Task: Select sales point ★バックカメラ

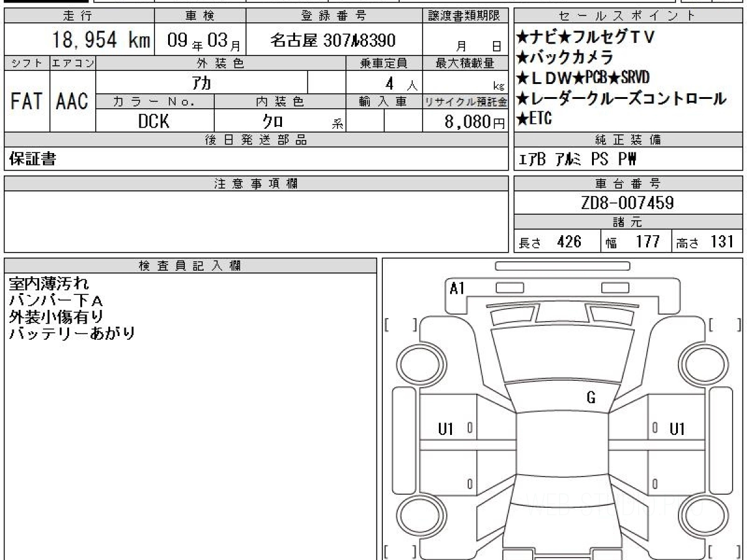Action: point(565,57)
